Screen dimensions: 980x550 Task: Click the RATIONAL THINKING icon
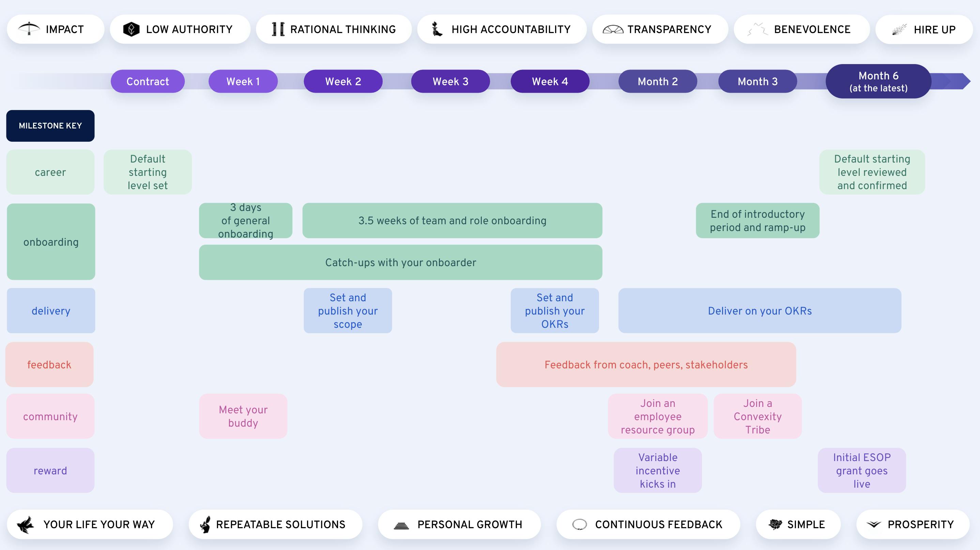coord(276,29)
